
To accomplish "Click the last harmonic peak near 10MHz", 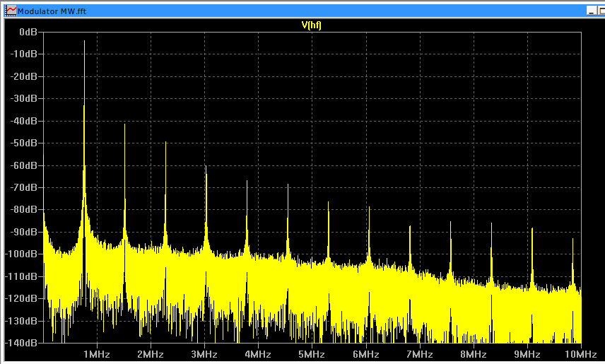I will pos(572,240).
